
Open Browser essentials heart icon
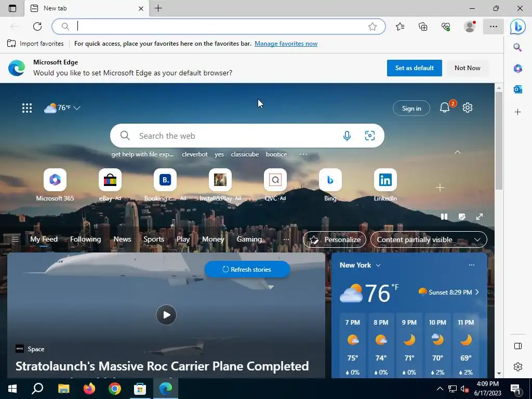click(x=446, y=26)
